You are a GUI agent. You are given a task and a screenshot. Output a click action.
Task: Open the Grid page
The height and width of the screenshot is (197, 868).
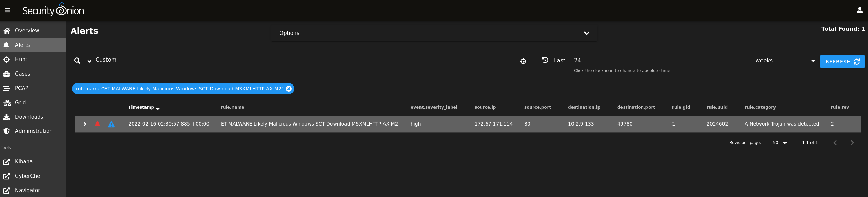tap(33, 103)
